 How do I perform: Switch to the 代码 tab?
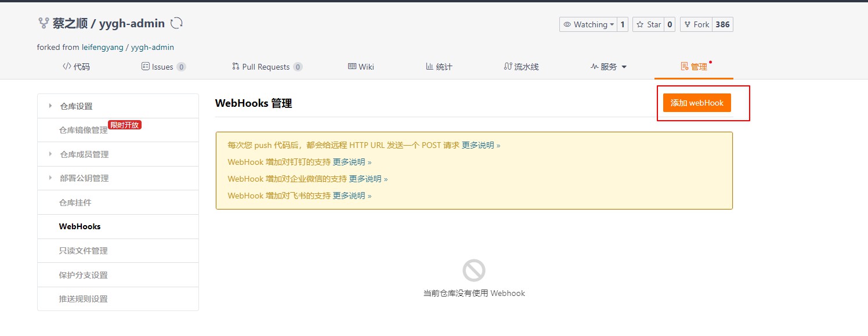click(76, 67)
